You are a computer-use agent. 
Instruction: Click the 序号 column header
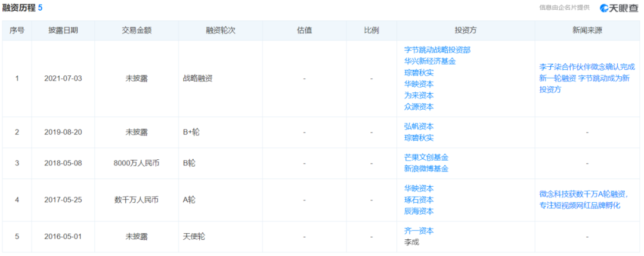17,31
